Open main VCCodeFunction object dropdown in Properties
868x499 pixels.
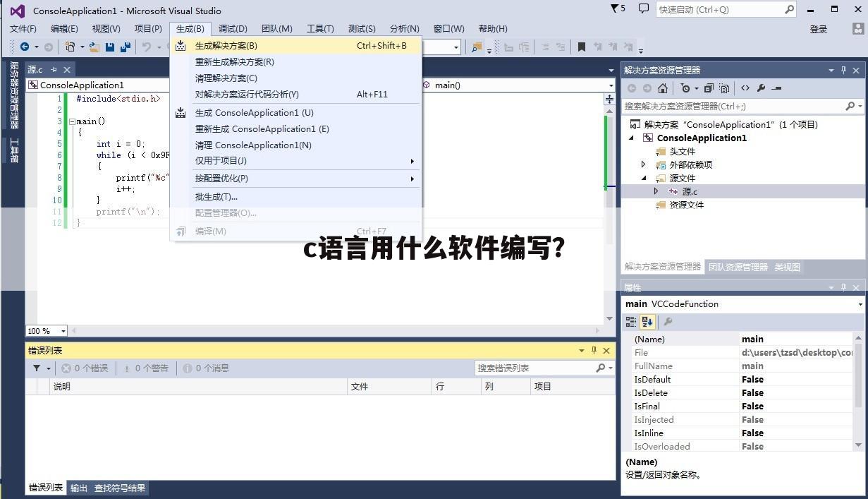[x=860, y=304]
